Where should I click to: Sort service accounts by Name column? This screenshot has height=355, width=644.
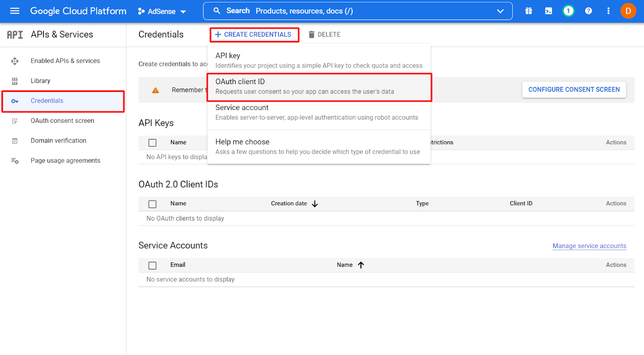(345, 265)
